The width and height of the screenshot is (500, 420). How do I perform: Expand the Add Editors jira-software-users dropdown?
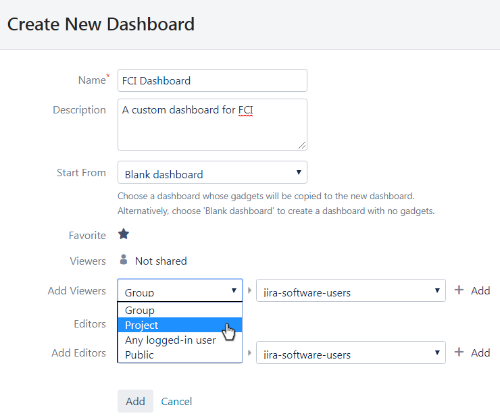351,353
